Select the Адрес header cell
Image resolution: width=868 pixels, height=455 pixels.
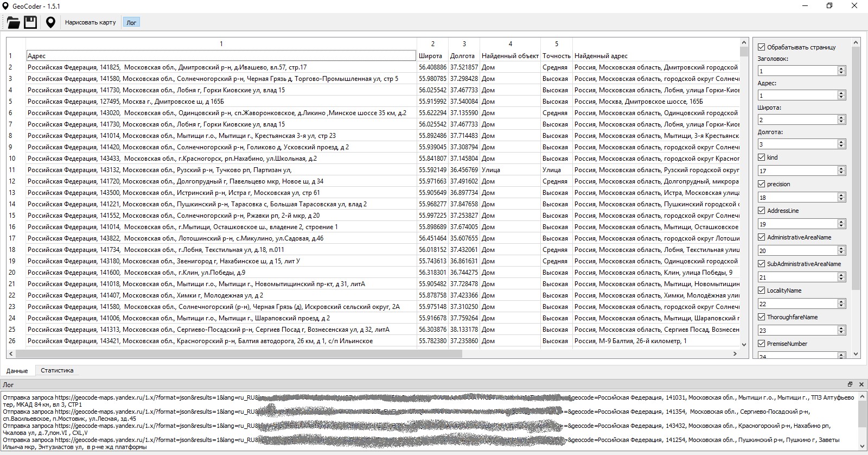click(221, 56)
